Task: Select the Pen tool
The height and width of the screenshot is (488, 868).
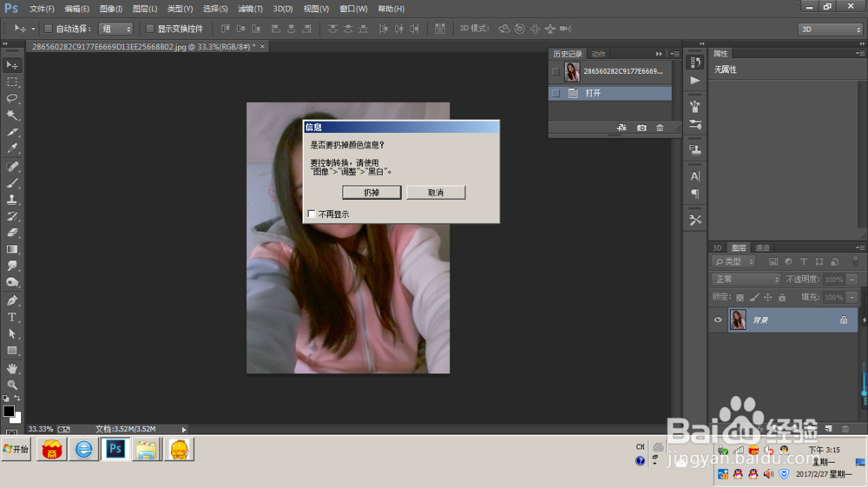Action: point(11,300)
